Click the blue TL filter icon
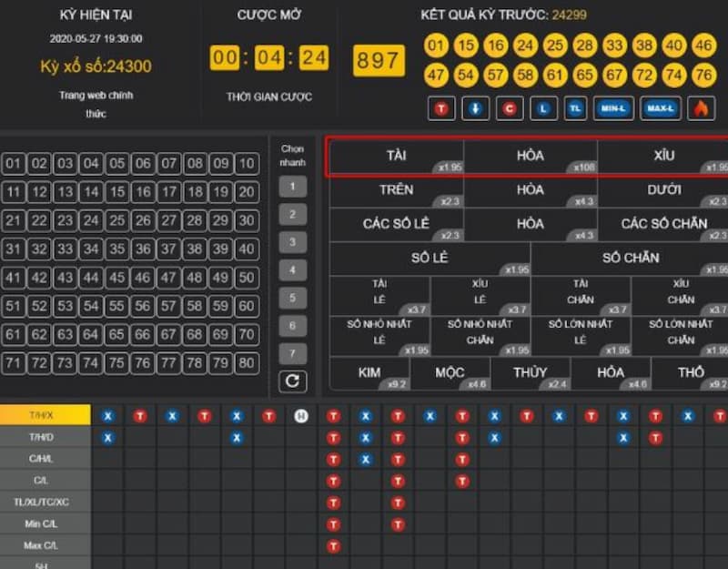 [575, 109]
